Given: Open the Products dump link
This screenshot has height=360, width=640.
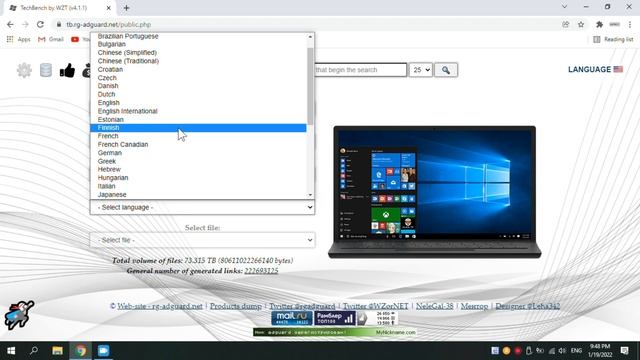Looking at the screenshot, I should point(236,306).
